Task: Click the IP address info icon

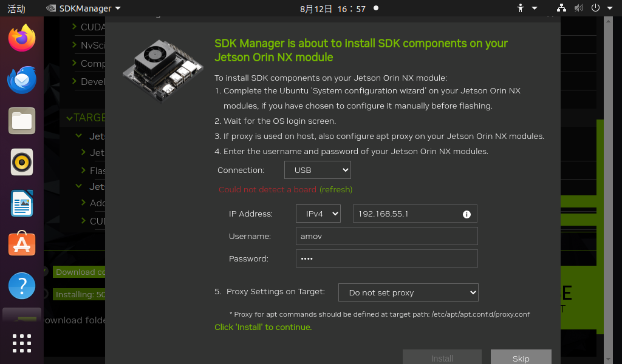Action: 466,214
